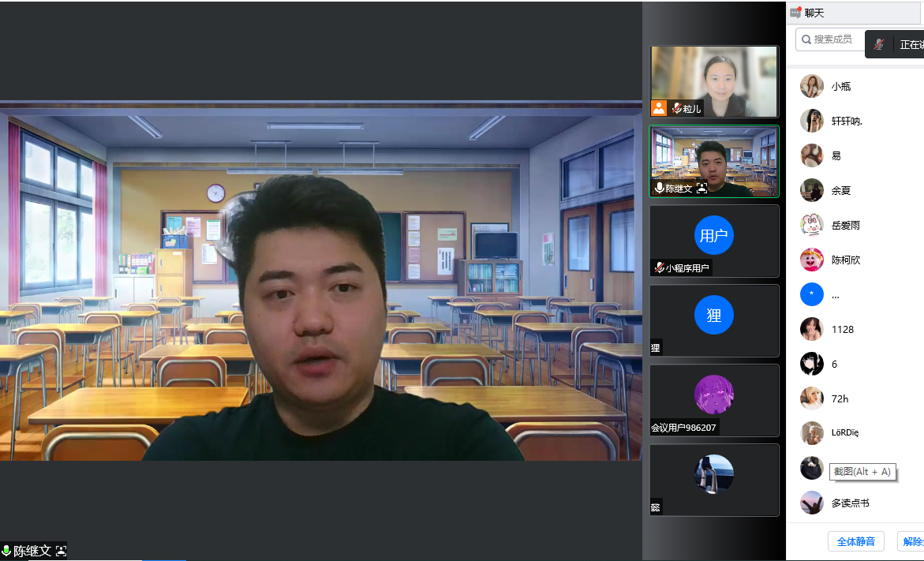Click the orange host badge on 粒儿's tile

[x=659, y=108]
